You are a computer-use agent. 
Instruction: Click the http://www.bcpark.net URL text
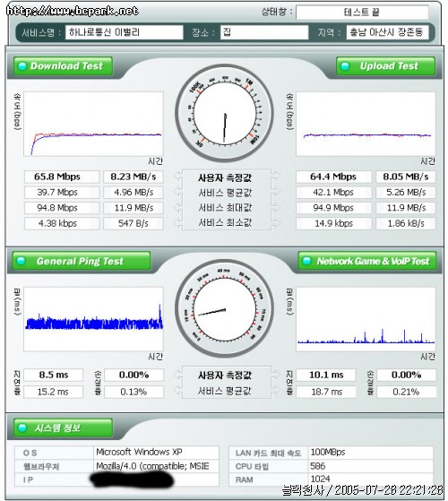coord(73,11)
